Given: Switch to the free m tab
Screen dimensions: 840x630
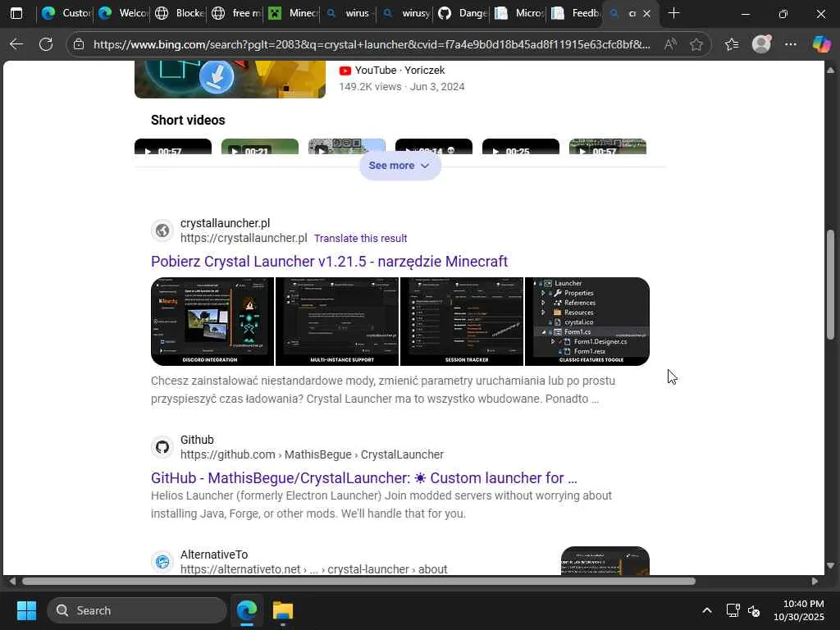Looking at the screenshot, I should (x=235, y=13).
